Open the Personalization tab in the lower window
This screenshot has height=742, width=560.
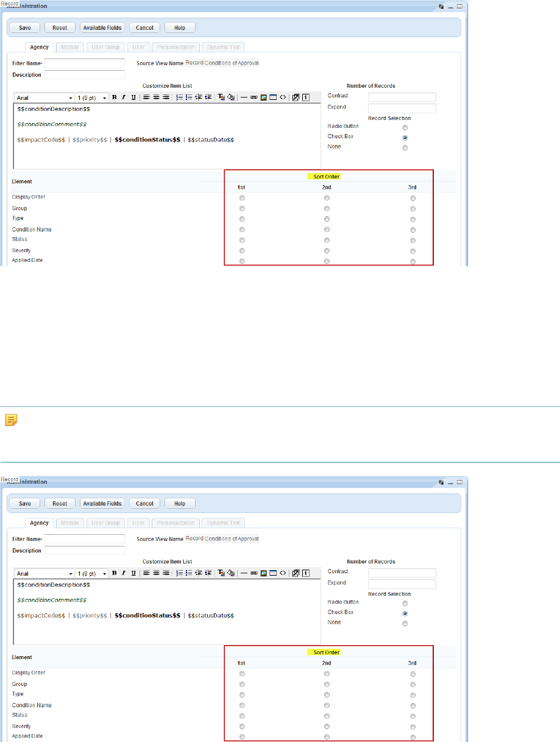tap(175, 523)
